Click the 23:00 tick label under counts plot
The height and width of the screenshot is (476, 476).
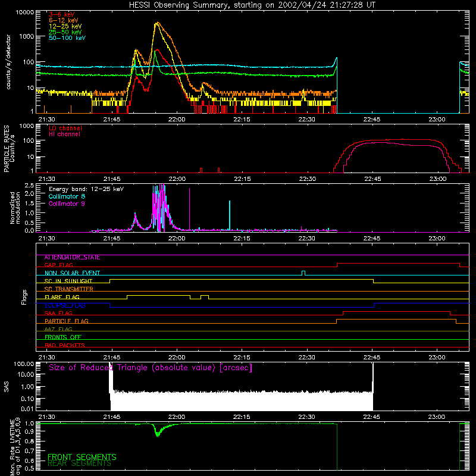[437, 120]
